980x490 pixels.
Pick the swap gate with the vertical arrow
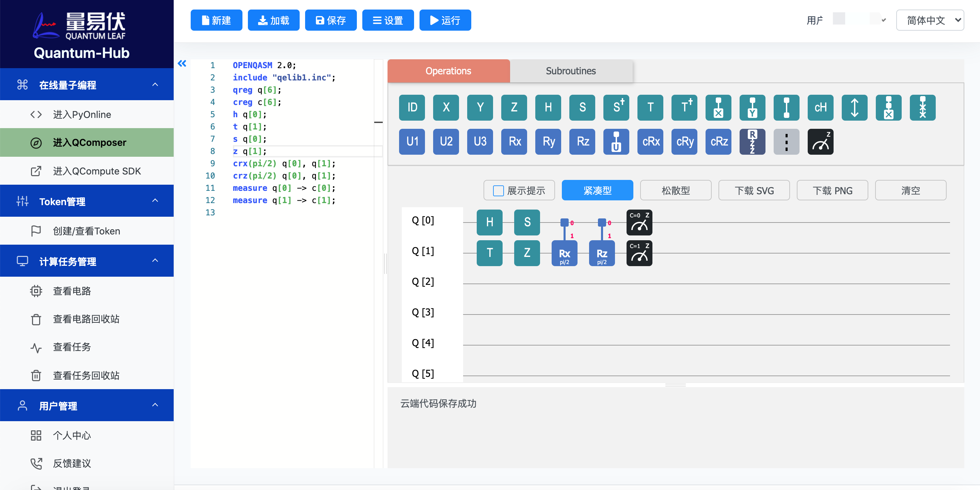click(x=854, y=107)
